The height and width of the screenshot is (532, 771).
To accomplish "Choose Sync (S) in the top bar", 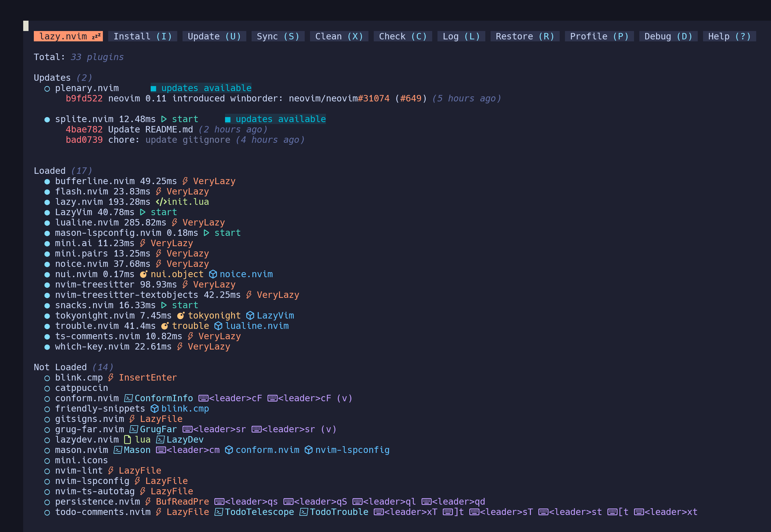I will (278, 36).
